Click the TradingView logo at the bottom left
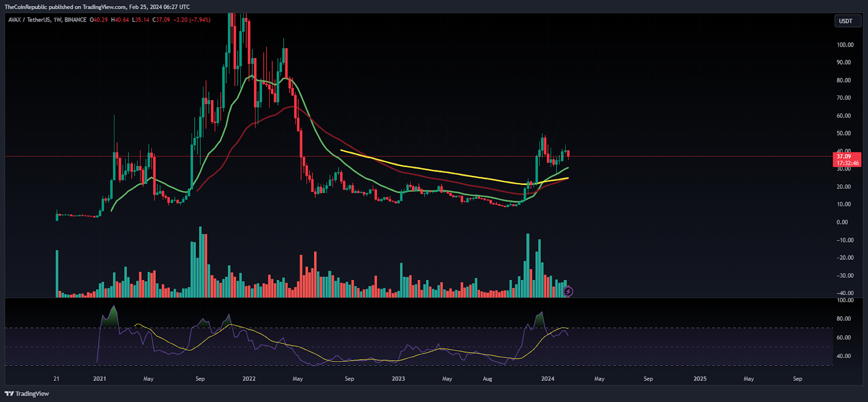868x402 pixels. pos(27,394)
